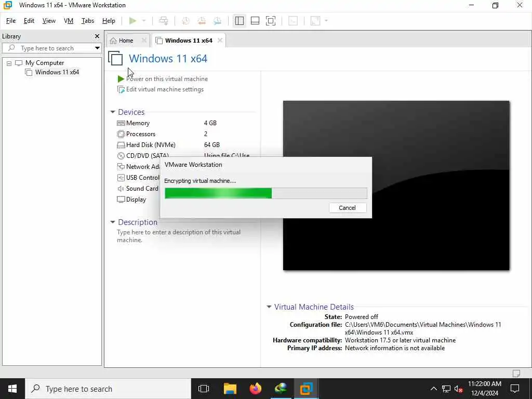Click the taskbar search box
The height and width of the screenshot is (399, 532).
click(x=108, y=389)
